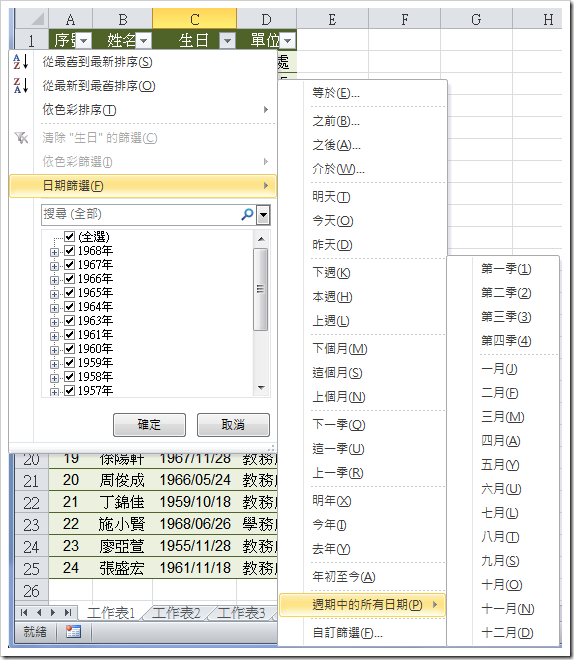Image resolution: width=574 pixels, height=660 pixels.
Task: Click the 確定 button
Action: (149, 424)
